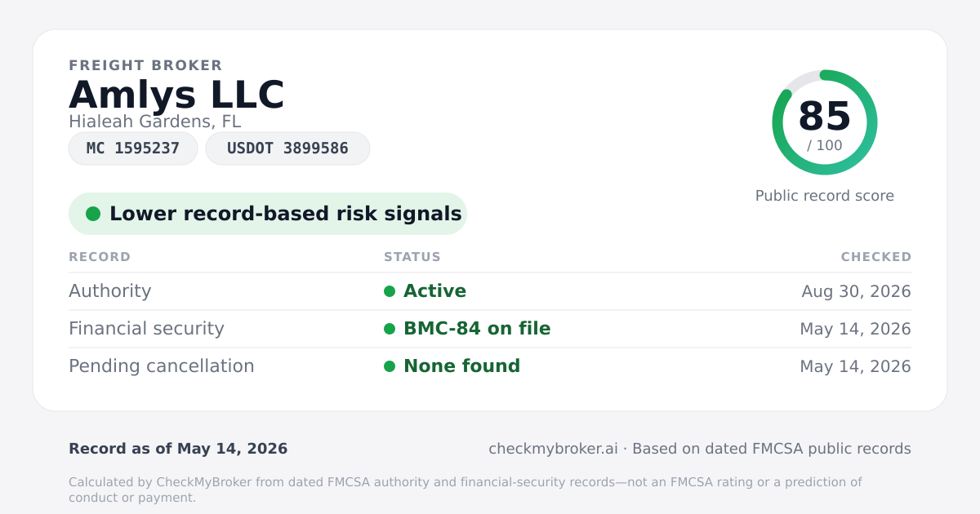Open the checkmybroker.ai link in footer
Image resolution: width=980 pixels, height=514 pixels.
pyautogui.click(x=553, y=449)
